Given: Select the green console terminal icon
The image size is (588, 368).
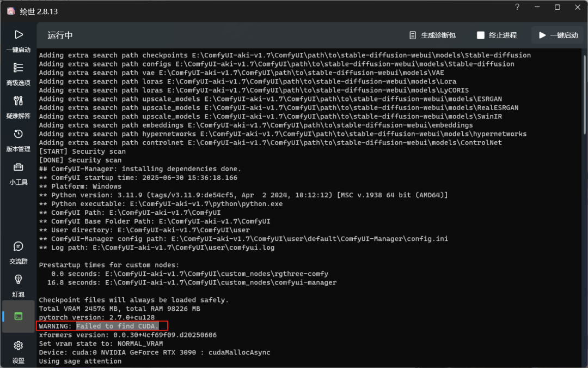Looking at the screenshot, I should click(x=19, y=316).
